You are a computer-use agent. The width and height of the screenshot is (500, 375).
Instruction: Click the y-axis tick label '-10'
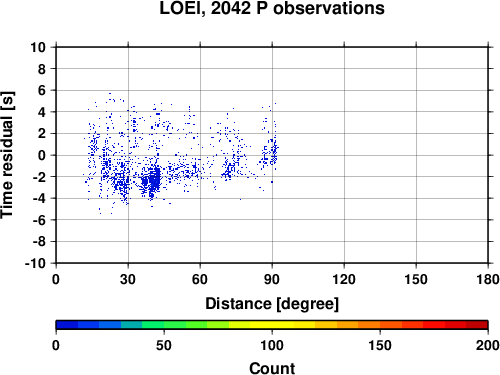36,263
